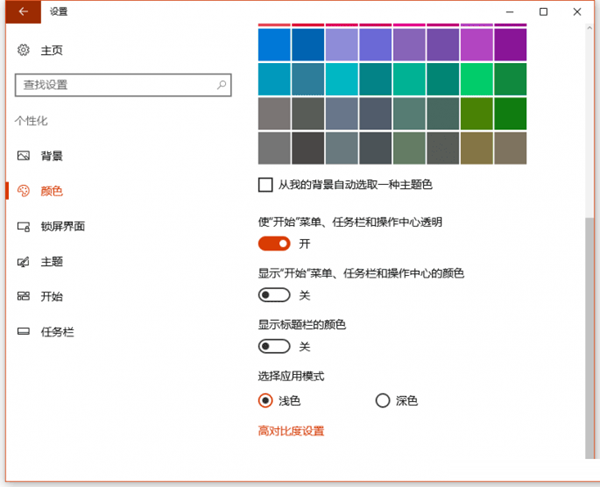Click the Home gear icon
This screenshot has width=600, height=487.
coord(23,50)
